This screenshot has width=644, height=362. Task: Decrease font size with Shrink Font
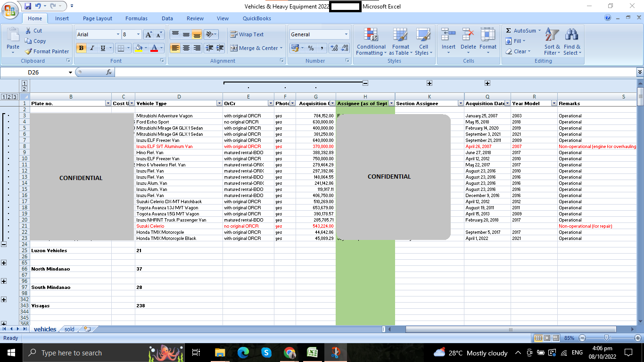click(159, 34)
